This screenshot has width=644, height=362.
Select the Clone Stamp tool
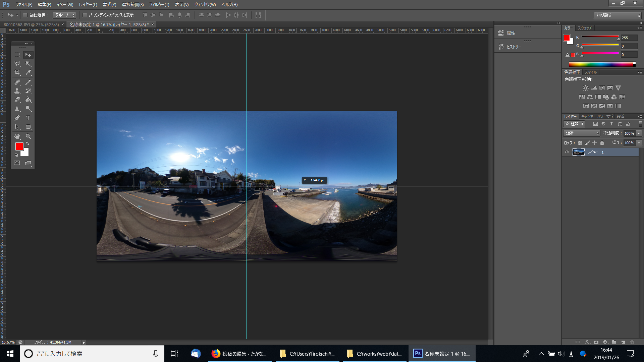(x=17, y=91)
